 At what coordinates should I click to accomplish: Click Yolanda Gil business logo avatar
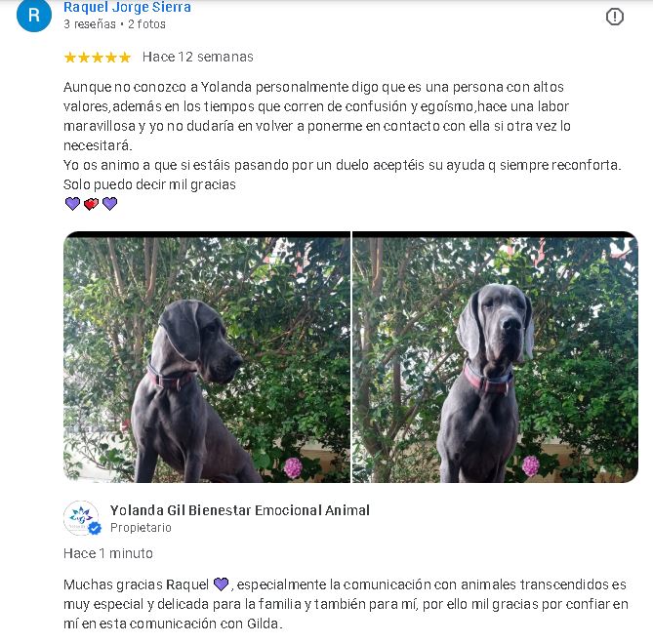(82, 518)
